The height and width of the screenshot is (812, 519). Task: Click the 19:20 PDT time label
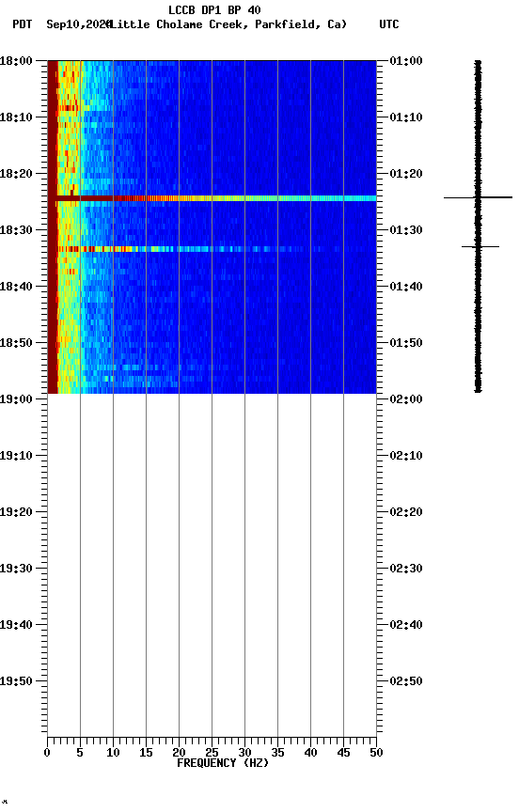[16, 512]
